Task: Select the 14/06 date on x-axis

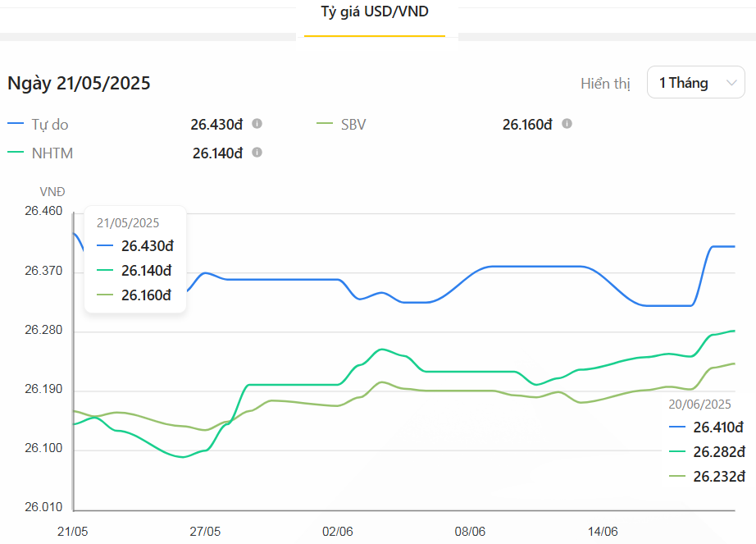Action: pos(603,532)
